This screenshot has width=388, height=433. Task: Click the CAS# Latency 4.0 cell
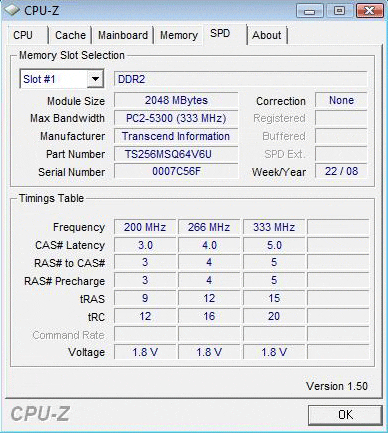(x=209, y=245)
